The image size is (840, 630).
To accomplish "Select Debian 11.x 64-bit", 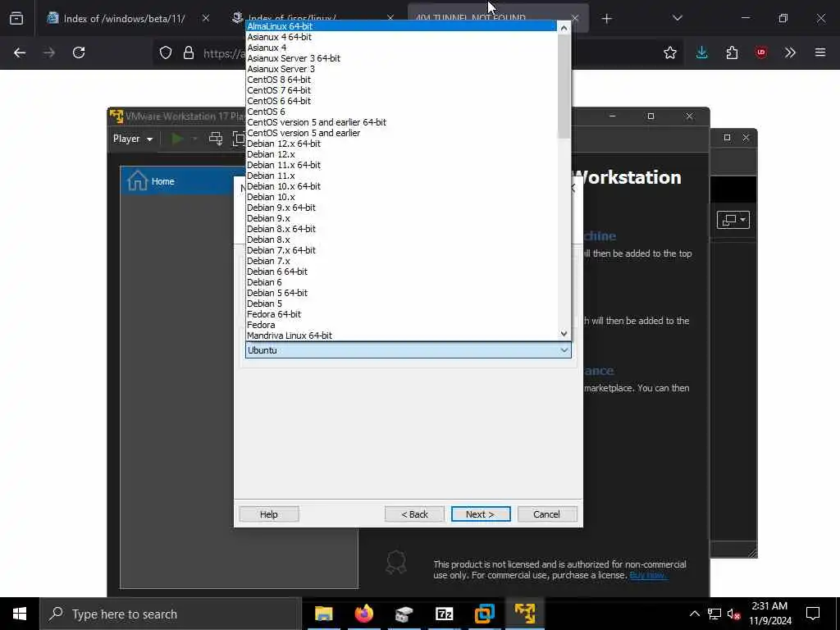I will click(x=401, y=165).
